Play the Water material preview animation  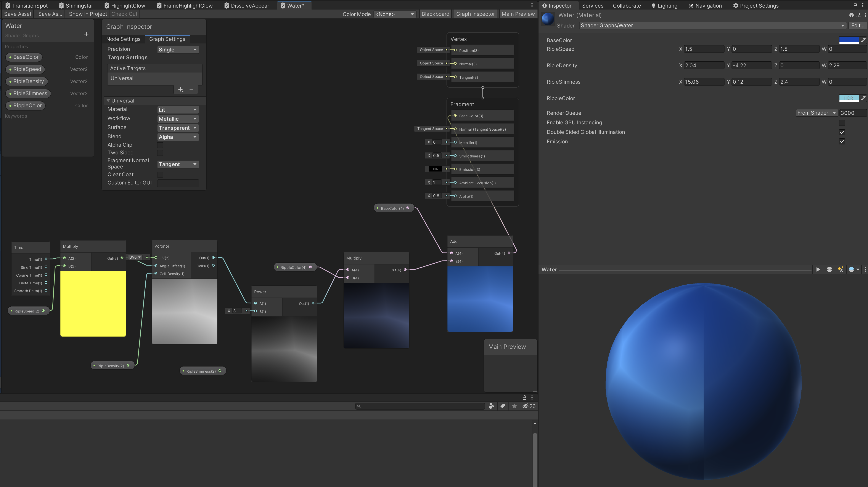pyautogui.click(x=818, y=269)
